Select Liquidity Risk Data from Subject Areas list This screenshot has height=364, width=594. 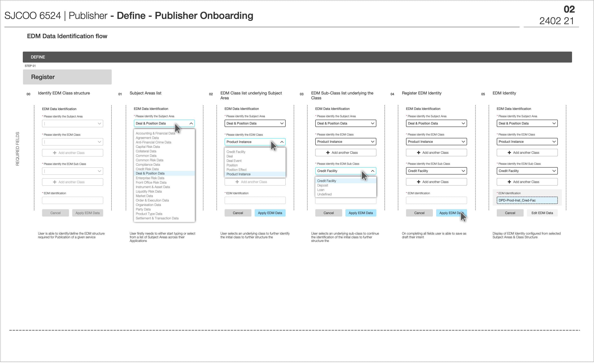[148, 191]
